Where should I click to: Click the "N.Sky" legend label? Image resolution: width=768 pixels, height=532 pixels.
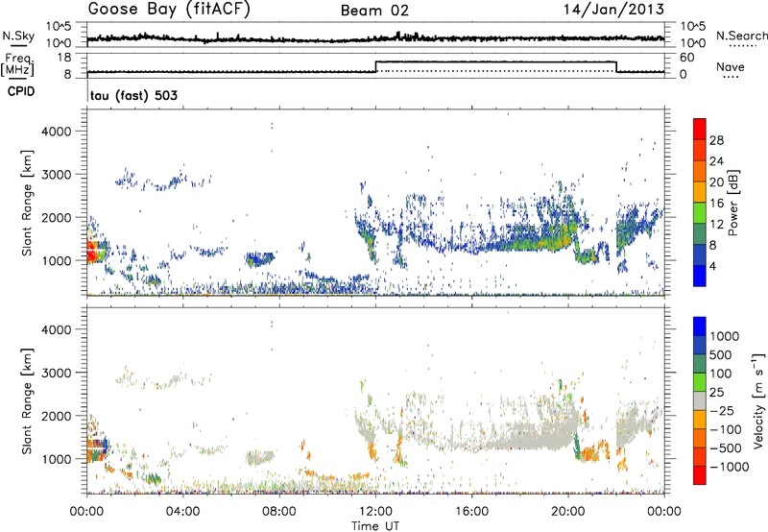[x=18, y=36]
